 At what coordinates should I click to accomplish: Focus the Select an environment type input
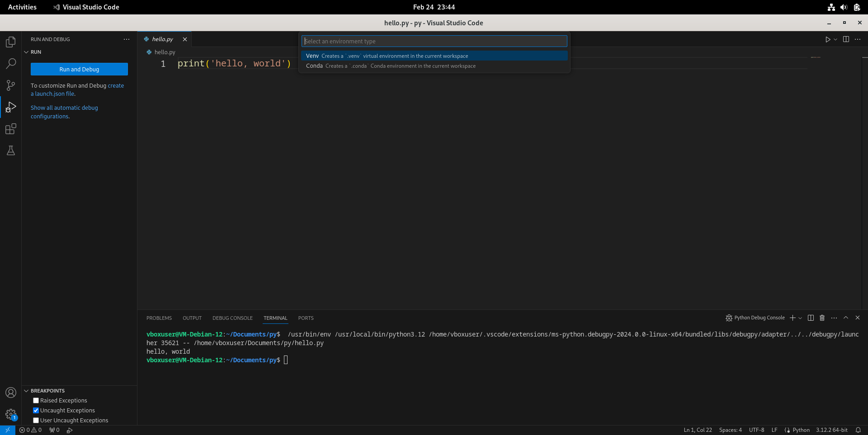(434, 41)
